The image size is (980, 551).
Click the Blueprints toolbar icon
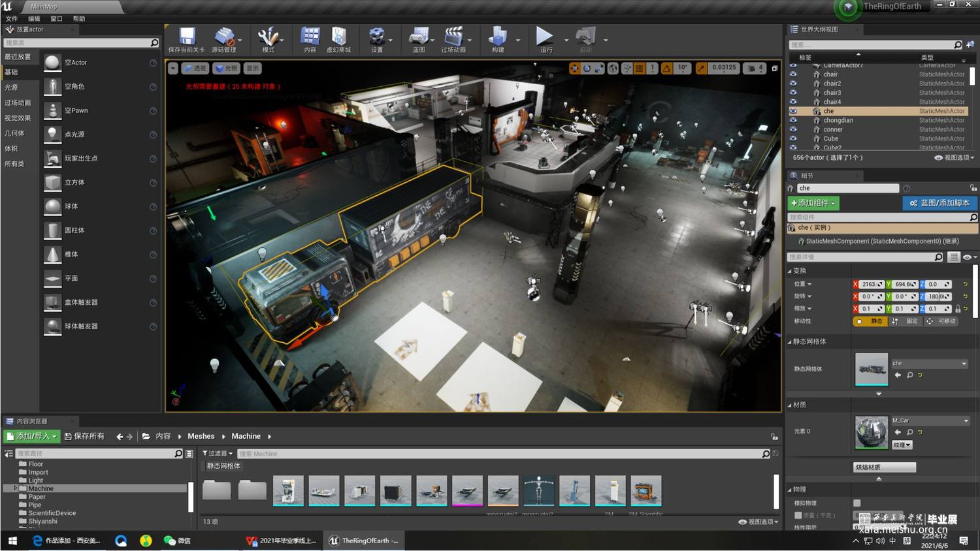click(x=418, y=38)
